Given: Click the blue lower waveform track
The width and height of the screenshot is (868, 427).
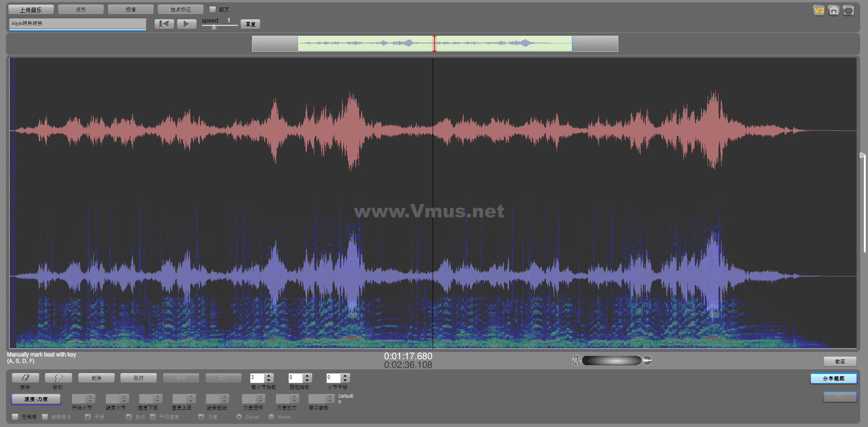Looking at the screenshot, I should pos(433,276).
